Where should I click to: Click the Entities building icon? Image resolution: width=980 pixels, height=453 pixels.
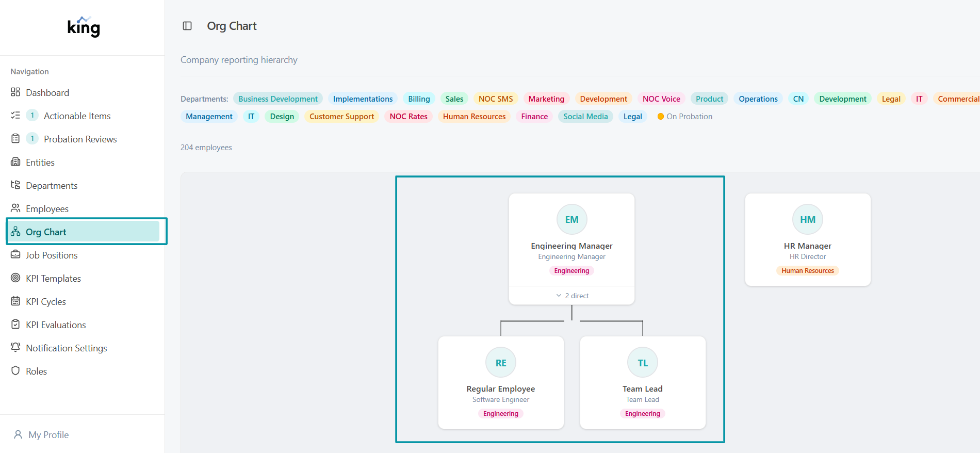[x=15, y=162]
